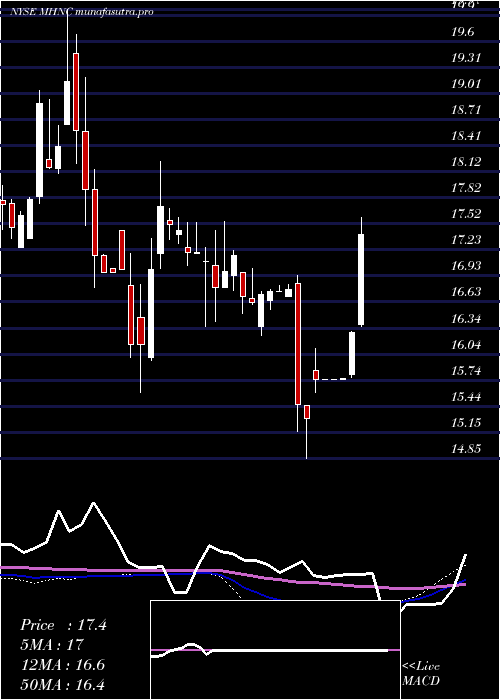Click the 16.34 price axis label
This screenshot has width=500, height=700.
(x=466, y=318)
